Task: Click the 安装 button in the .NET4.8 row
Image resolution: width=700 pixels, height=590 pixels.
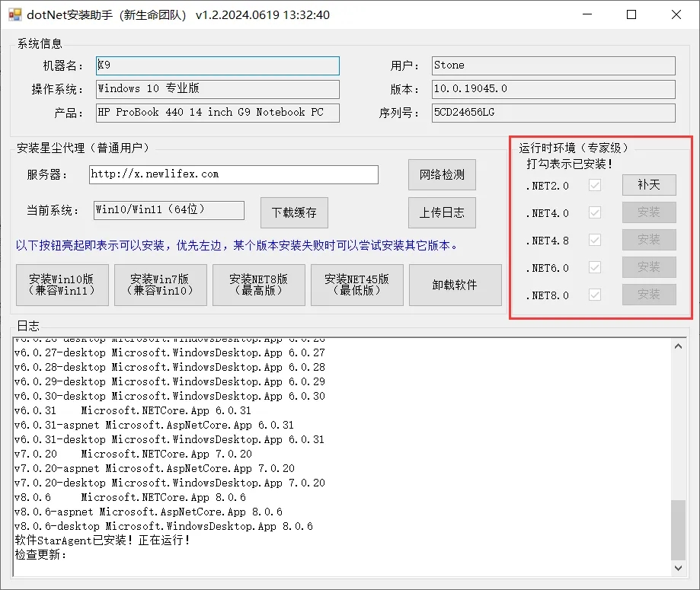Action: point(649,240)
